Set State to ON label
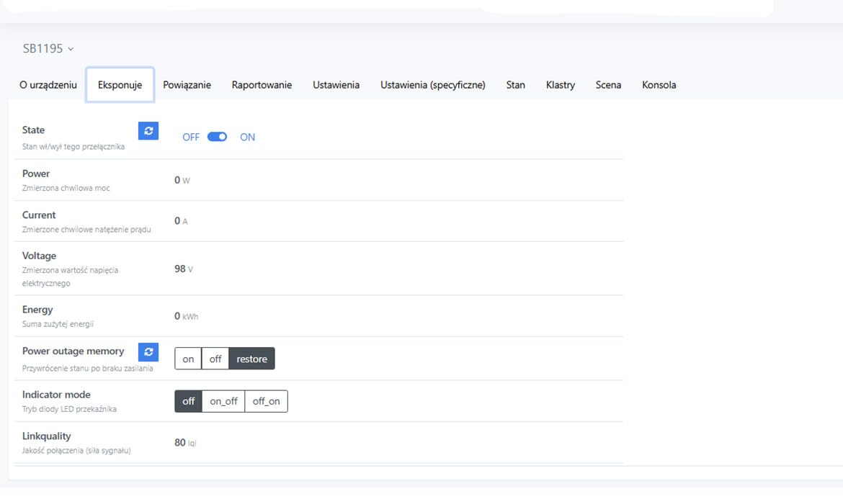Viewport: 843px width, 504px height. 247,137
